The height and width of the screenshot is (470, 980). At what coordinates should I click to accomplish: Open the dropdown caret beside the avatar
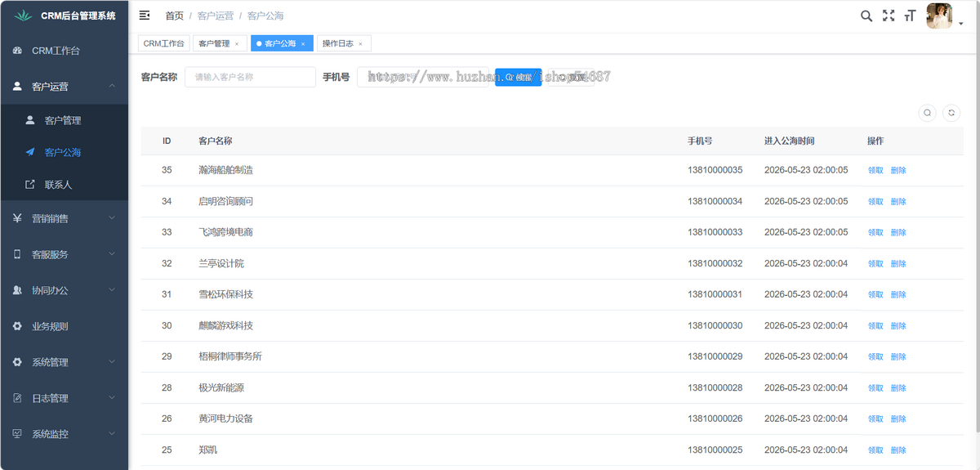pos(960,24)
